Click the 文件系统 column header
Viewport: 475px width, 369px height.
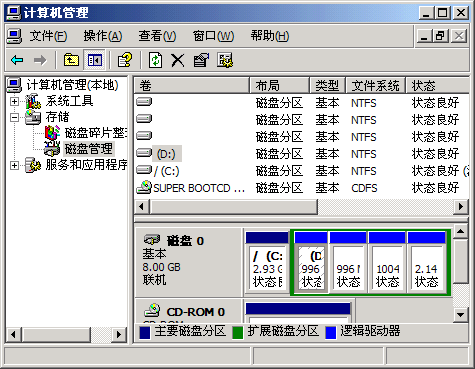pos(375,86)
